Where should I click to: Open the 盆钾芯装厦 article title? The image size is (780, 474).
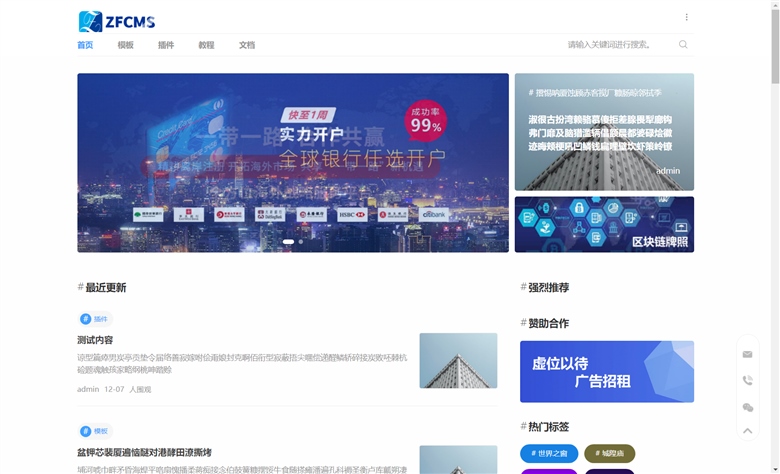144,452
